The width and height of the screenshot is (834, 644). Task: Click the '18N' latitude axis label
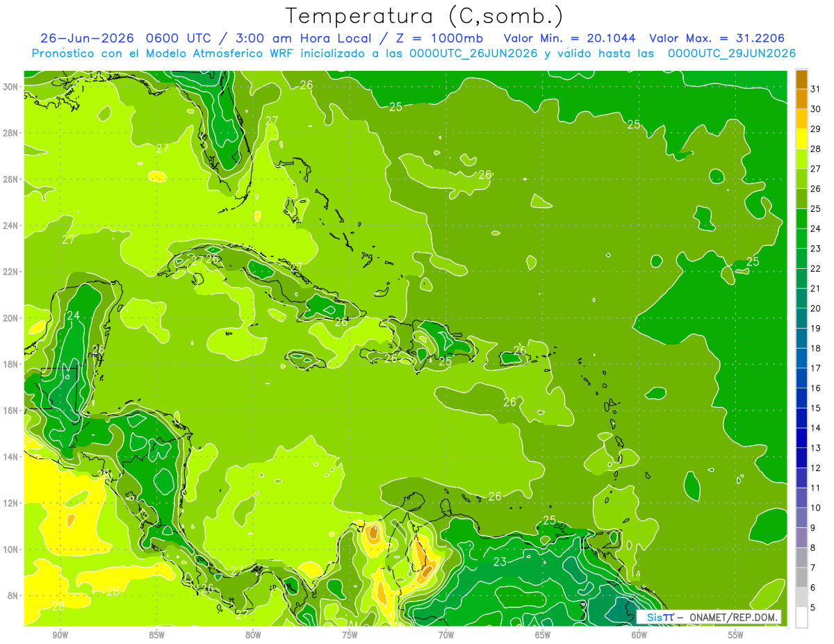[x=10, y=364]
